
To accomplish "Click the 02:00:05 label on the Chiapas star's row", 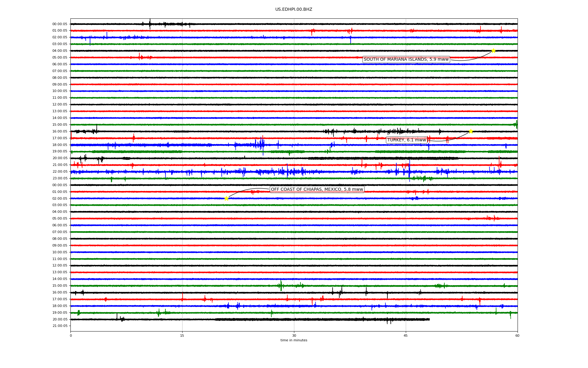I will [60, 199].
